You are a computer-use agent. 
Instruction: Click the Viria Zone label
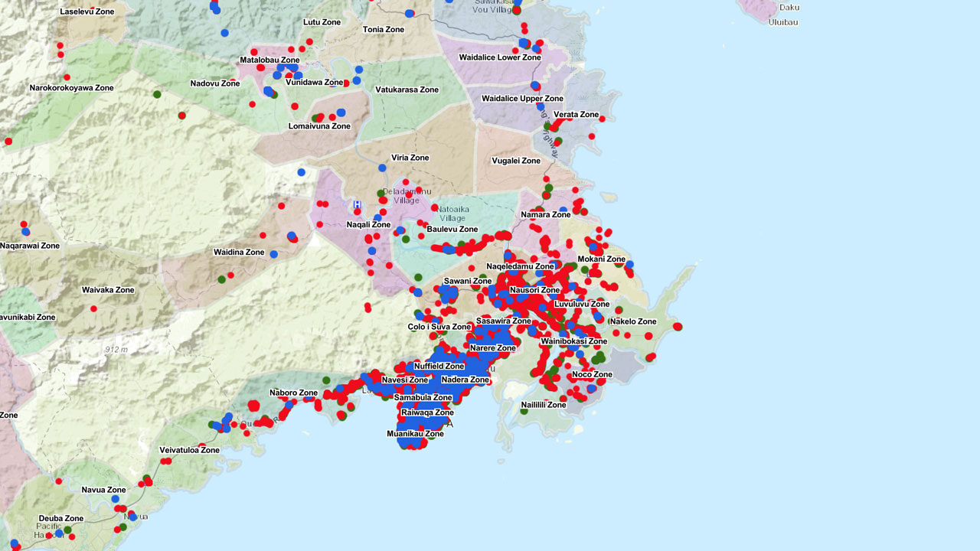tap(410, 158)
